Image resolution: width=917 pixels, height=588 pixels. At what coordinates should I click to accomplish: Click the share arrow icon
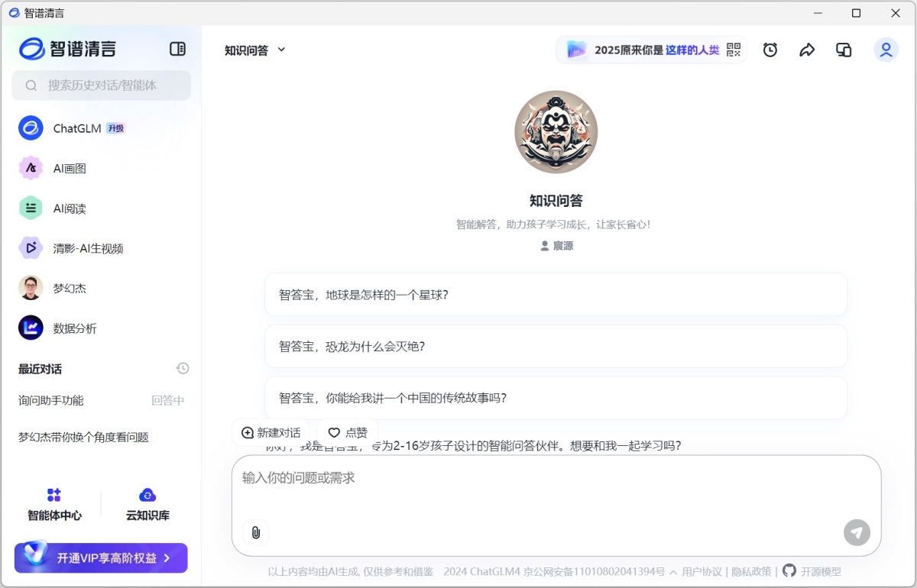click(807, 50)
